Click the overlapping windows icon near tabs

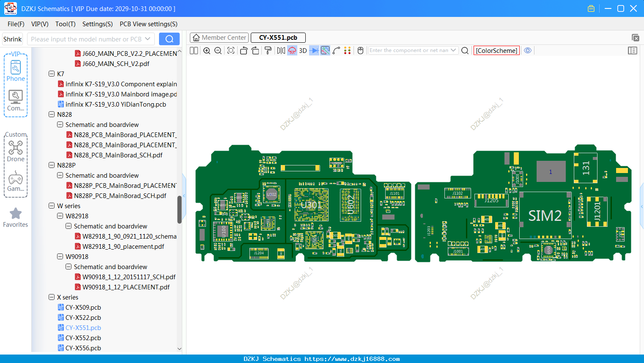[x=635, y=38]
